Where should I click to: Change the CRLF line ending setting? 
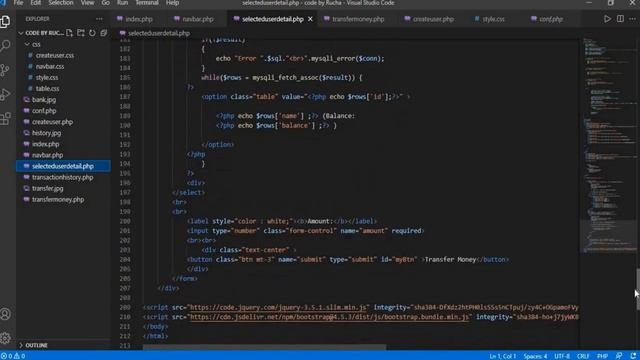pos(583,356)
